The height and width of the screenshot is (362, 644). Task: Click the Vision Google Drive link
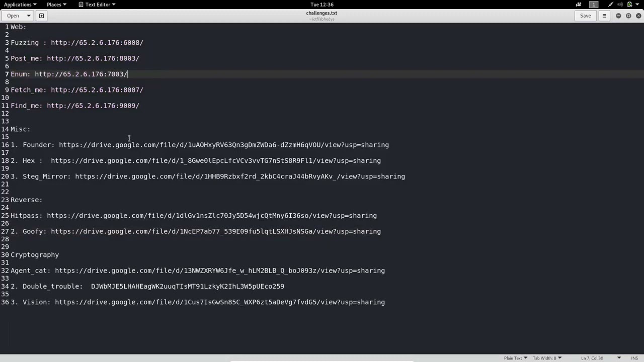(220, 302)
